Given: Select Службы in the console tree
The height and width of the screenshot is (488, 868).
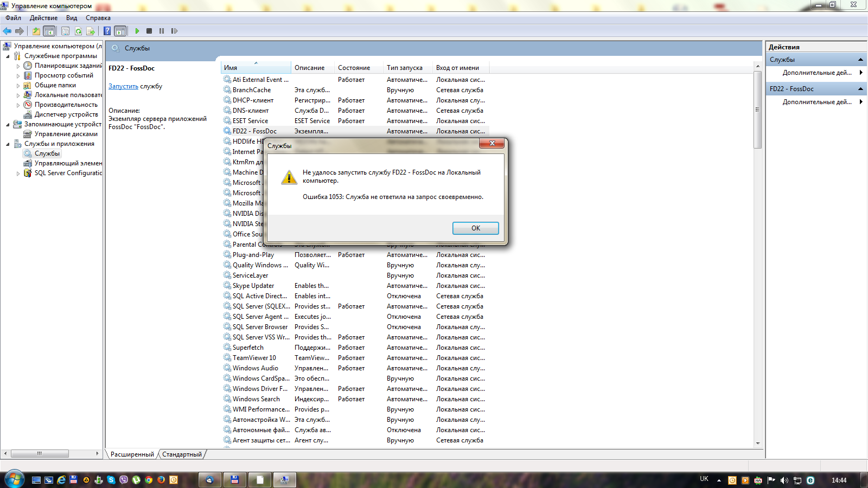Looking at the screenshot, I should tap(47, 153).
